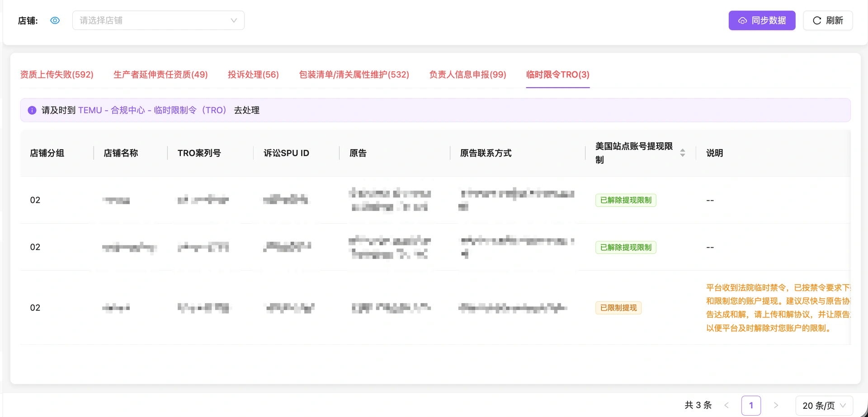Select the 负责人信息申报(99) tab

coord(467,75)
